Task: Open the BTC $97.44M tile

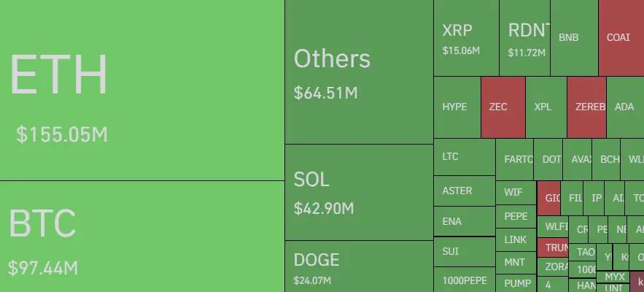Action: coord(142,237)
